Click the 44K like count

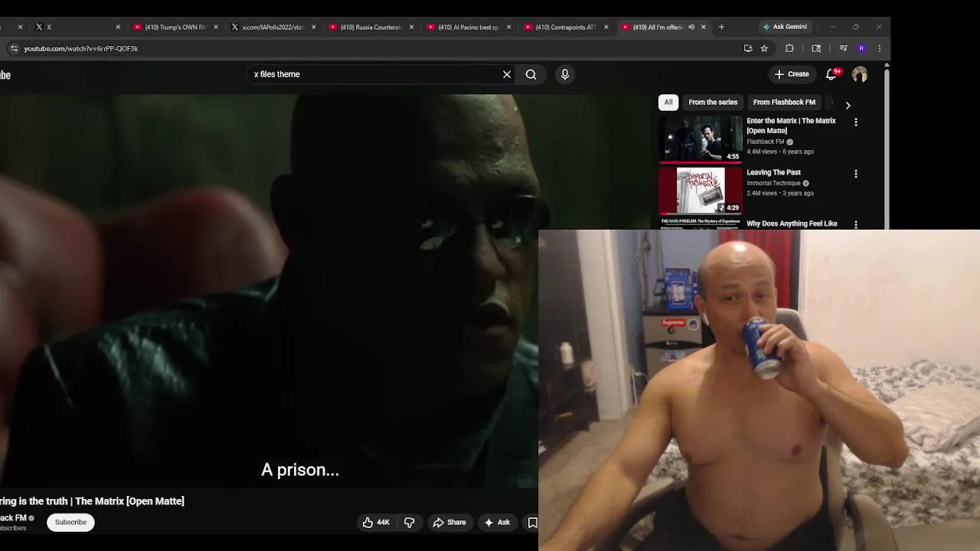pos(383,522)
